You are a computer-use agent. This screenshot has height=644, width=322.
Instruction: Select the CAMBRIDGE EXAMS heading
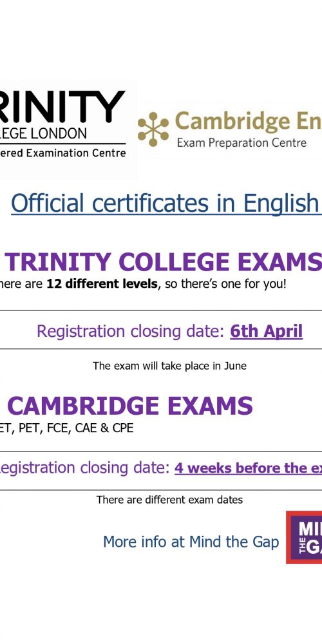pos(130,406)
